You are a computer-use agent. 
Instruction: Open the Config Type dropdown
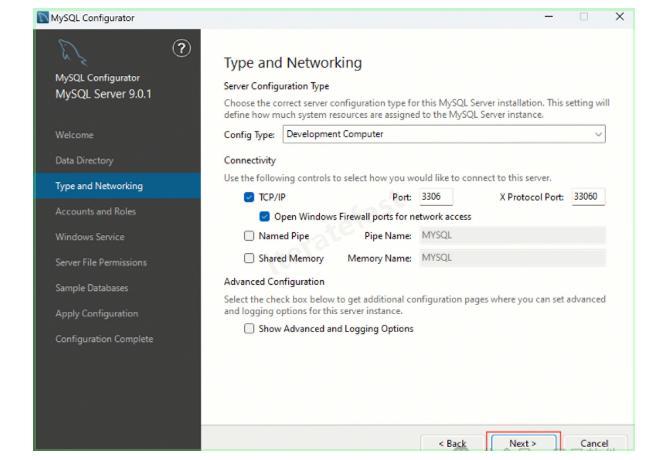tap(444, 134)
